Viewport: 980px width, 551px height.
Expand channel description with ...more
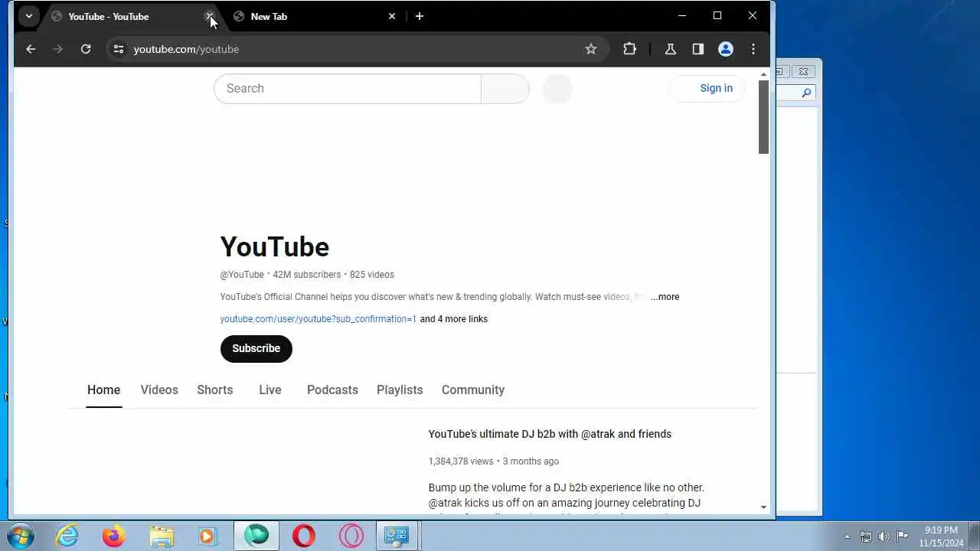click(665, 297)
